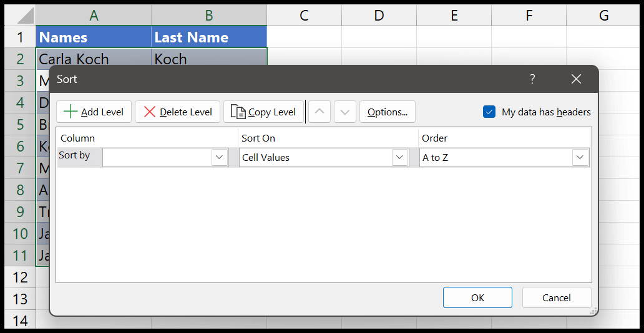Cancel the Sort dialog
This screenshot has height=333, width=644.
[x=557, y=297]
